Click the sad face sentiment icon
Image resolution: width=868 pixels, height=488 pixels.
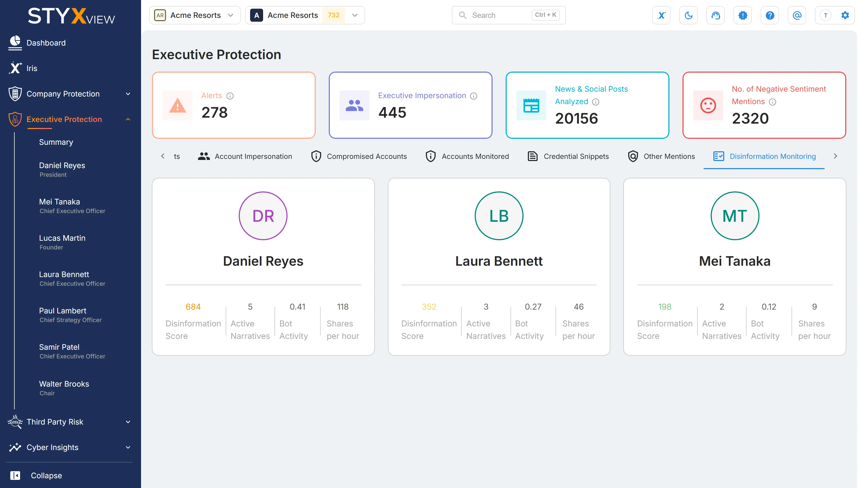(708, 105)
